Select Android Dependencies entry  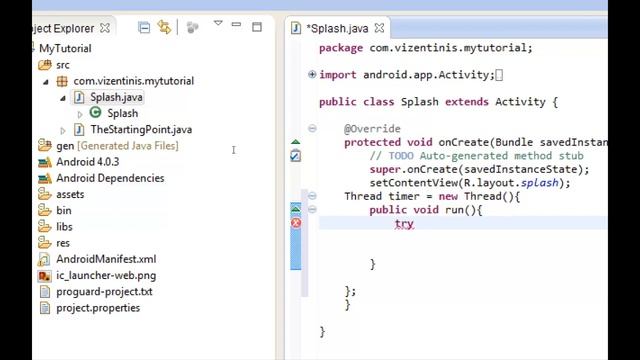tap(110, 178)
